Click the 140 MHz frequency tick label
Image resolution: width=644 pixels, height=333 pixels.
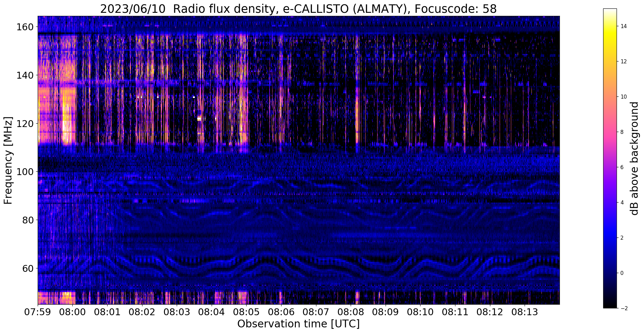coord(25,76)
